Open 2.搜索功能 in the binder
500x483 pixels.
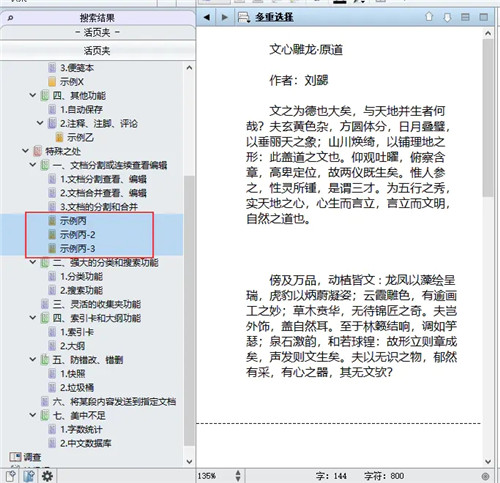(81, 290)
